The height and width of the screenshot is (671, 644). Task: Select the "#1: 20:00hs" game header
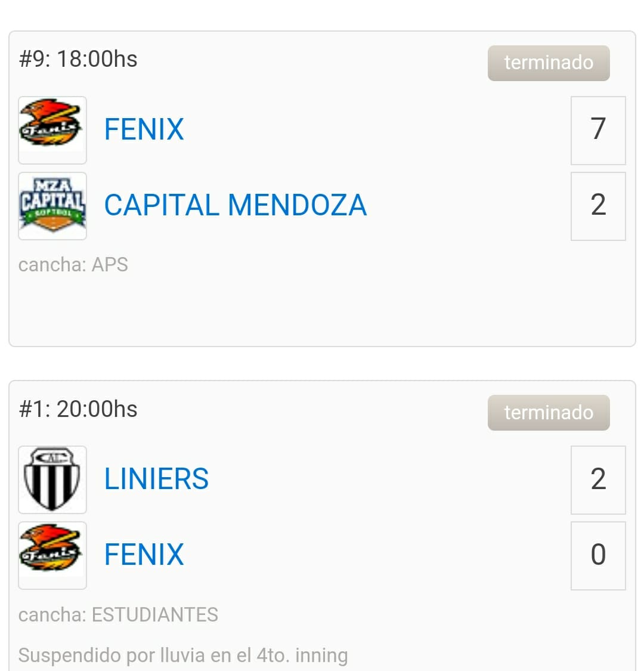[78, 409]
